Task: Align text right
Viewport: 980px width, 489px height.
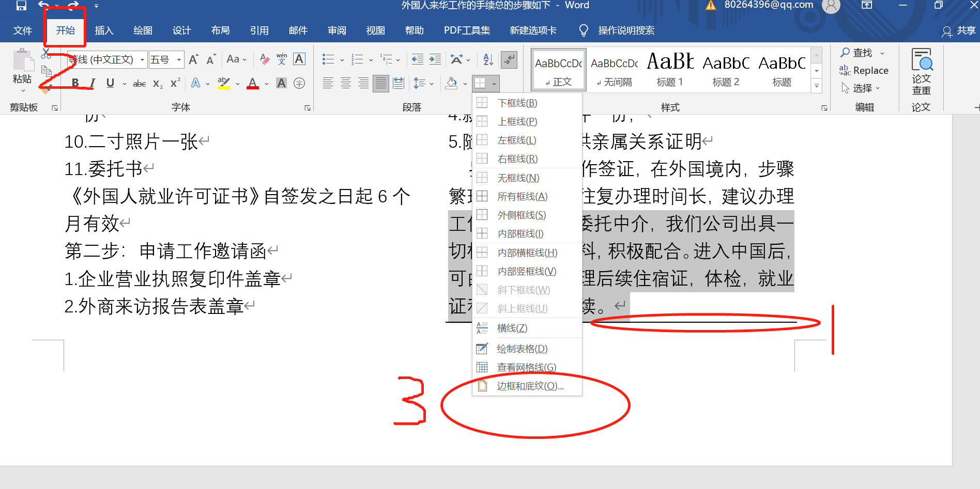Action: click(363, 83)
